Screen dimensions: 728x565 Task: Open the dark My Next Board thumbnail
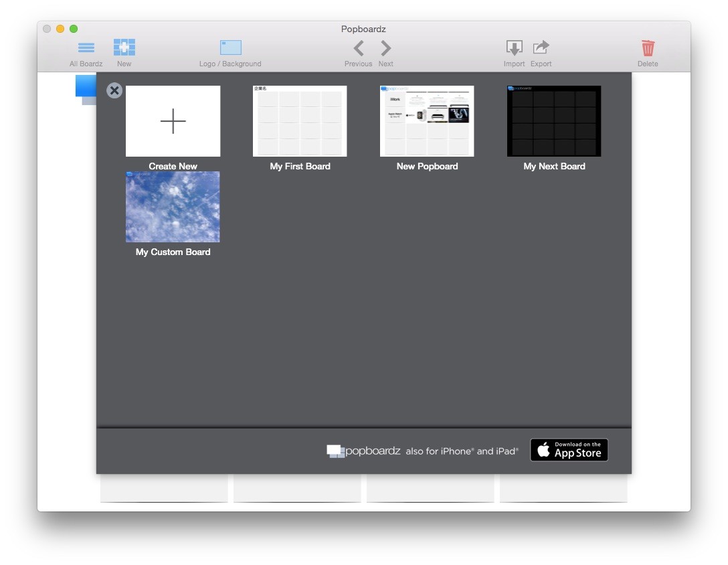click(554, 120)
